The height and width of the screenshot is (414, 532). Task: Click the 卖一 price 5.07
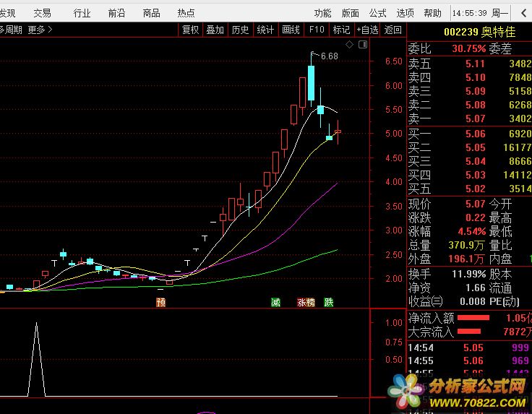pyautogui.click(x=476, y=118)
